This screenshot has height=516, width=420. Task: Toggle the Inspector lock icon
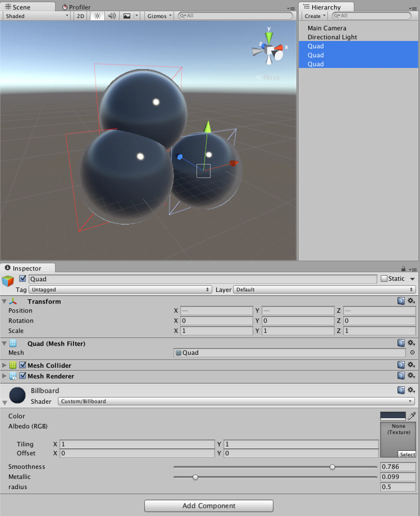point(403,269)
